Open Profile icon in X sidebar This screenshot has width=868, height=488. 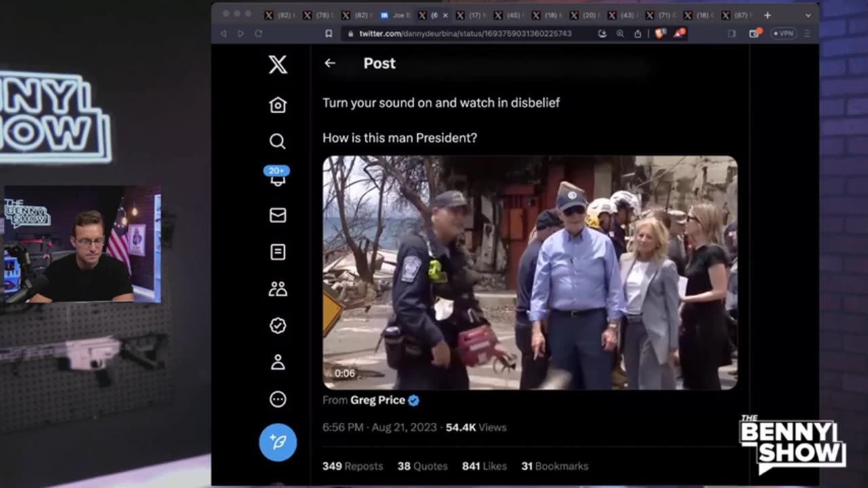click(277, 363)
